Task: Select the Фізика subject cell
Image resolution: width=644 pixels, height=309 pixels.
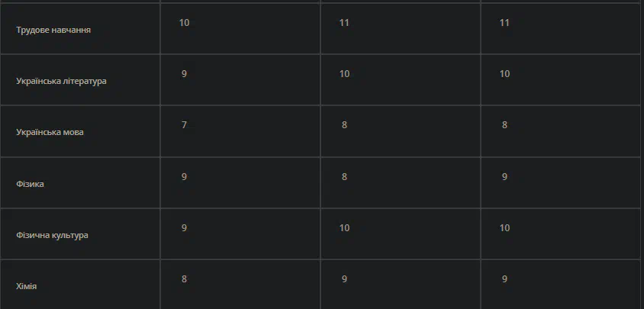Action: 30,184
